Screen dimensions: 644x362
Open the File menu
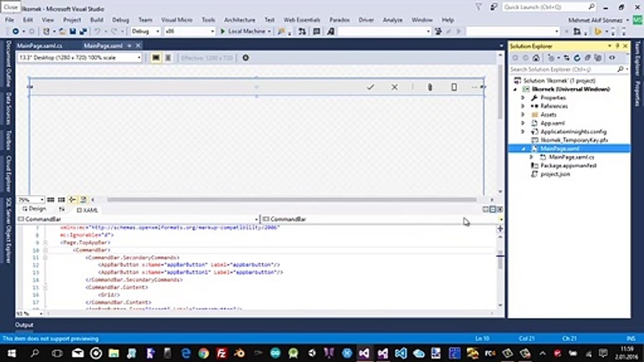click(x=9, y=20)
